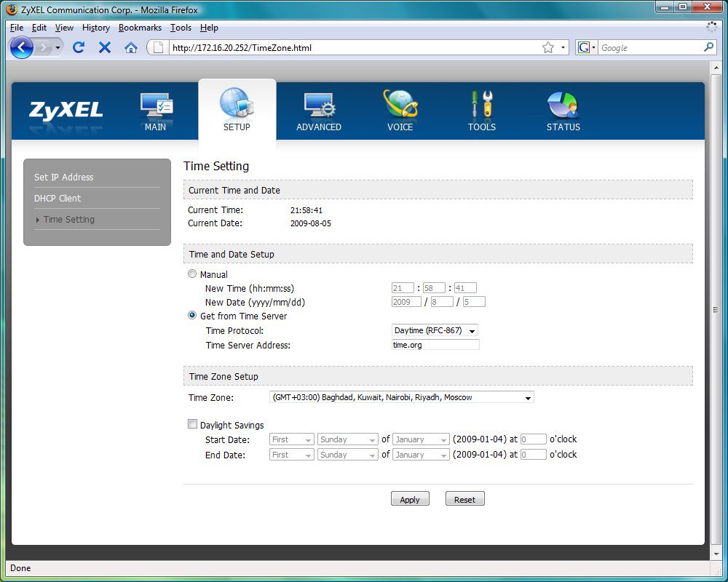Open the Tools menu
Image resolution: width=728 pixels, height=582 pixels.
[181, 28]
